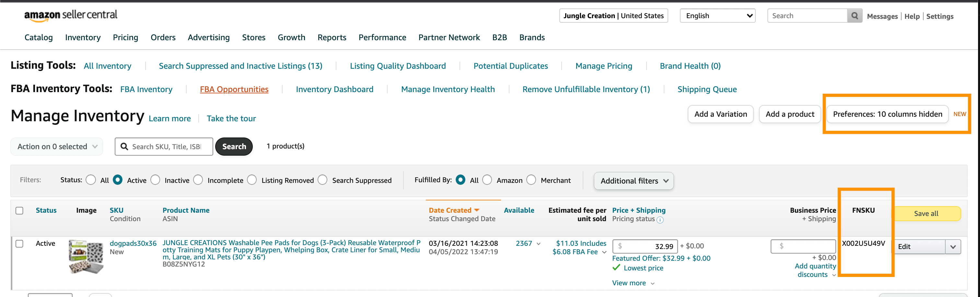Expand the Additional filters dropdown
The width and height of the screenshot is (980, 297).
pos(634,181)
